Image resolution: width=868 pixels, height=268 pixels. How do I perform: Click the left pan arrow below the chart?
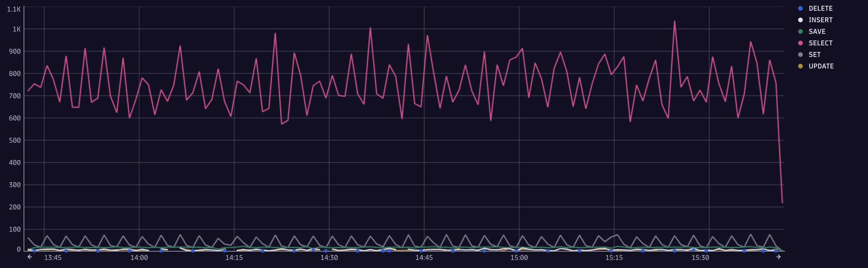30,256
